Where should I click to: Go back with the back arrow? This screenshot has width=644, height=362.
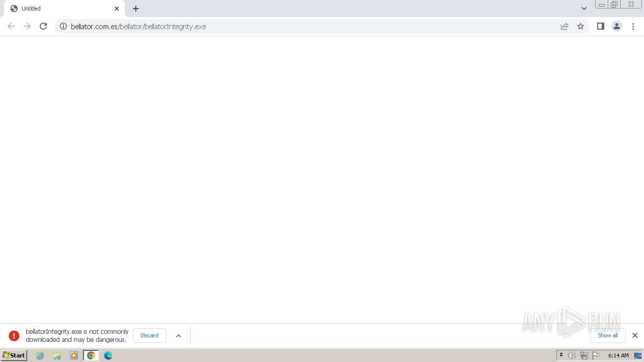click(x=11, y=26)
